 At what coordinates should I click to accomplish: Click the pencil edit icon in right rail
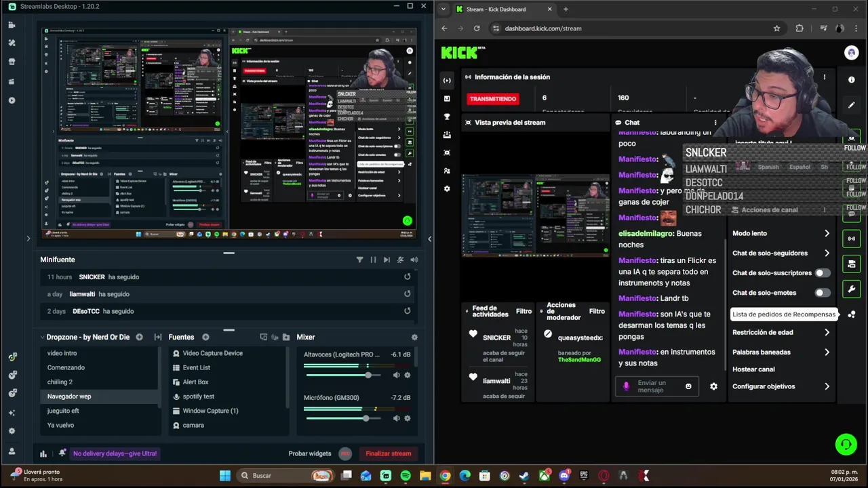(x=852, y=105)
